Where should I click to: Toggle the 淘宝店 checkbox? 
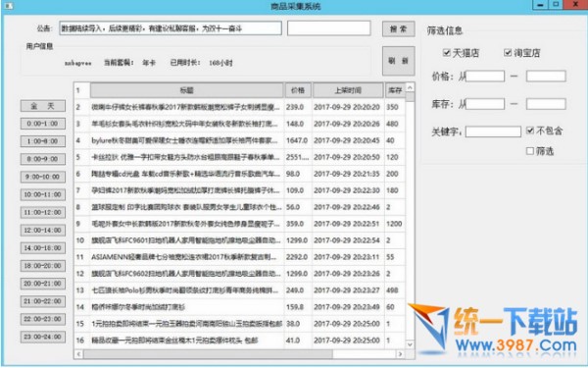tap(508, 53)
